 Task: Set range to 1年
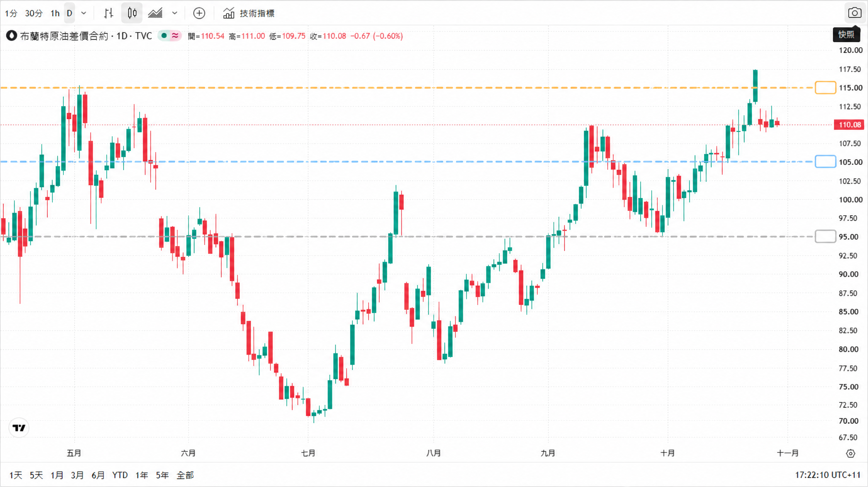[141, 475]
